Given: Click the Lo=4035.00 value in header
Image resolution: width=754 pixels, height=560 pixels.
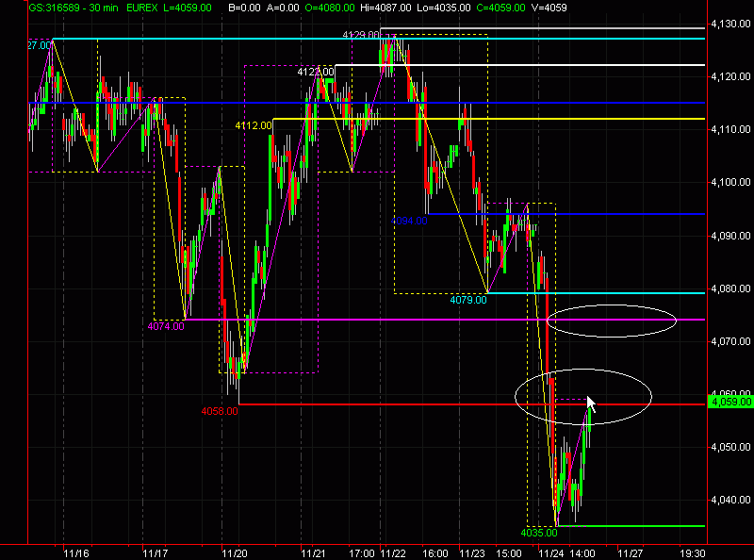Looking at the screenshot, I should (x=443, y=8).
